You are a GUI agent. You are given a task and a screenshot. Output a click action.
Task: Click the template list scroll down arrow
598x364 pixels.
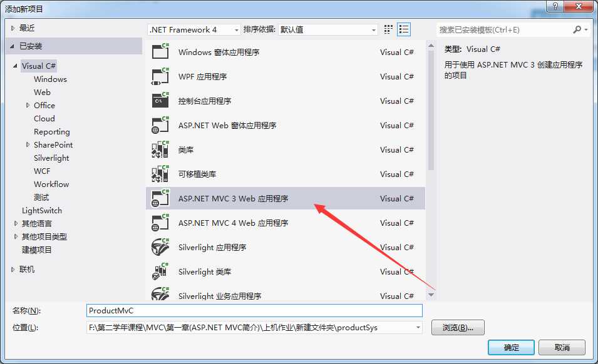(431, 295)
